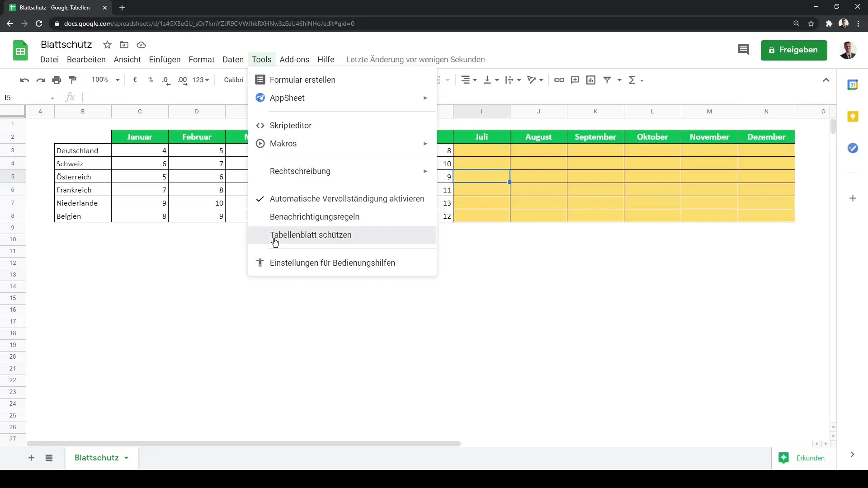Open Skripteditor from Tools menu
Viewport: 868px width, 488px height.
coord(342,126)
